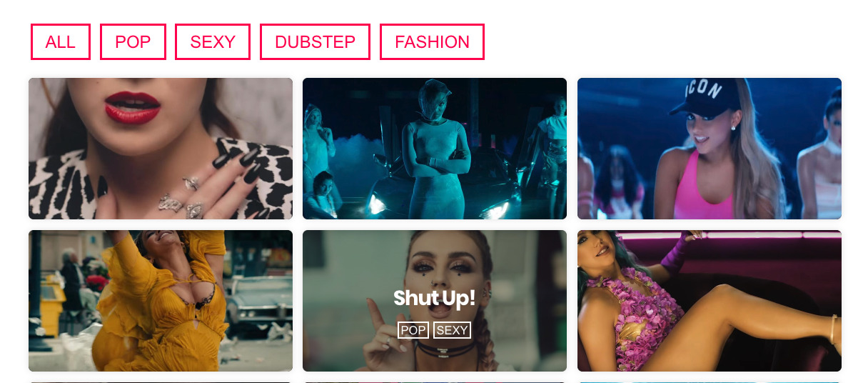Switch to the FASHION filter
This screenshot has height=383, width=868.
coord(432,42)
